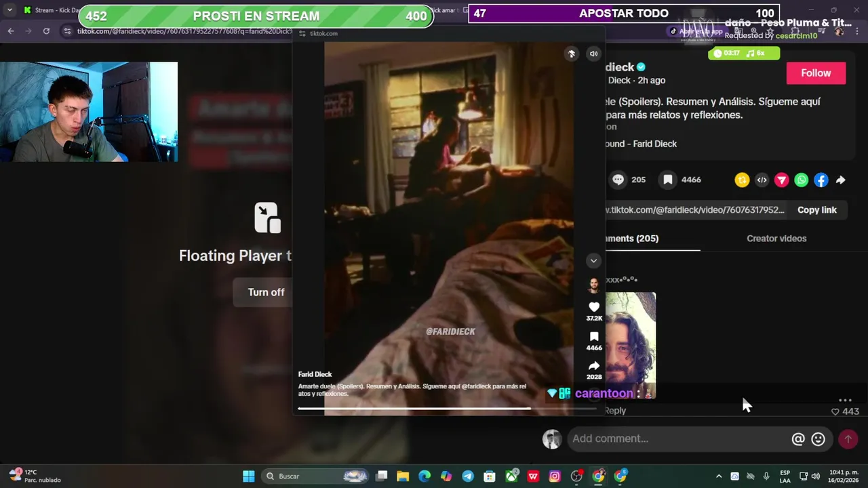Open the comments bubble icon showing 205
The image size is (868, 488).
click(618, 180)
